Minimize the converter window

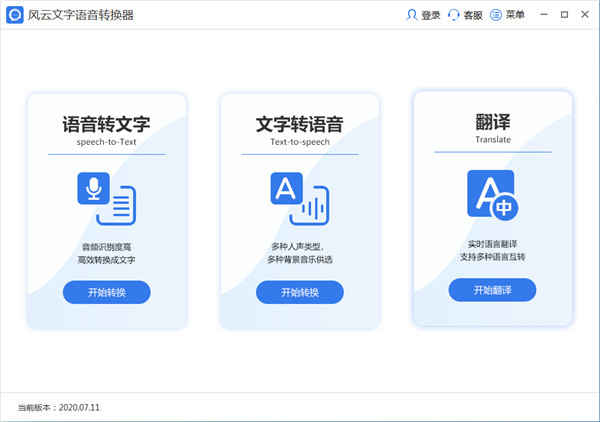544,15
